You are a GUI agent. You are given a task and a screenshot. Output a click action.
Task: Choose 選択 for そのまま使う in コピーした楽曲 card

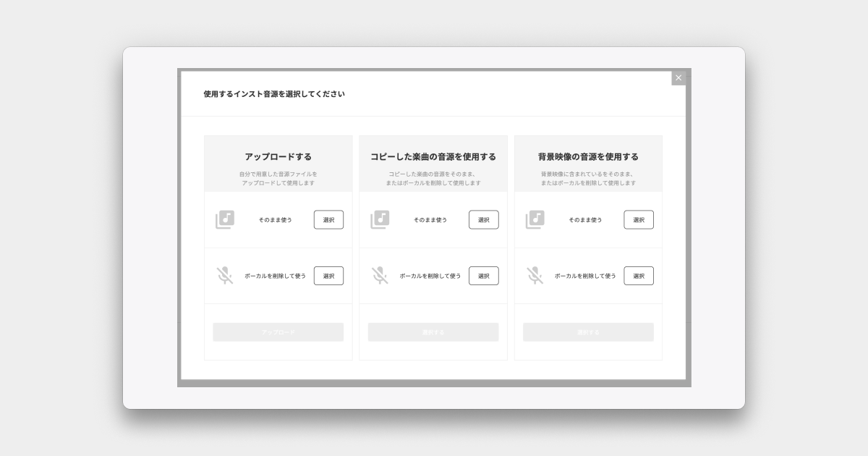pos(483,220)
